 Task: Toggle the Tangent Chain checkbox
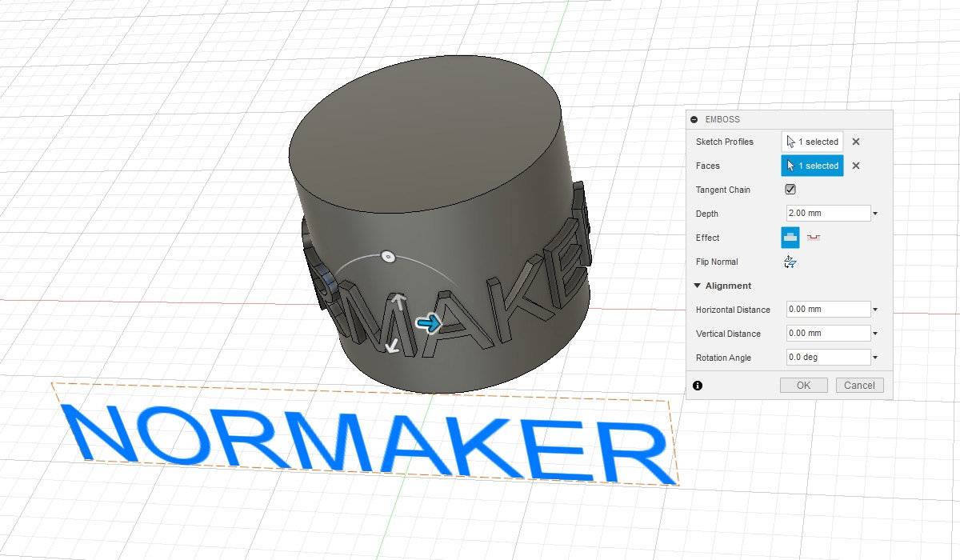790,189
